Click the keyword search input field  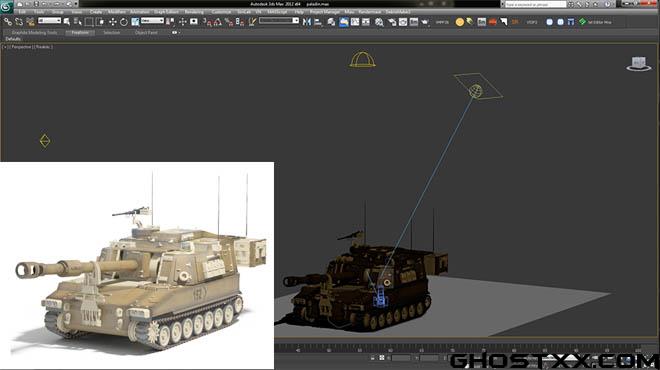click(x=535, y=4)
